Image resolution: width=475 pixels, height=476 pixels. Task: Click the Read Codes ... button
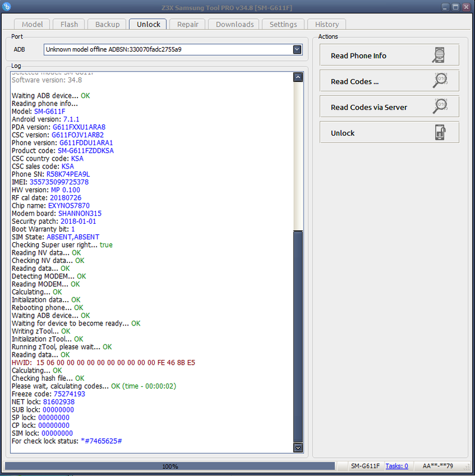click(x=389, y=81)
